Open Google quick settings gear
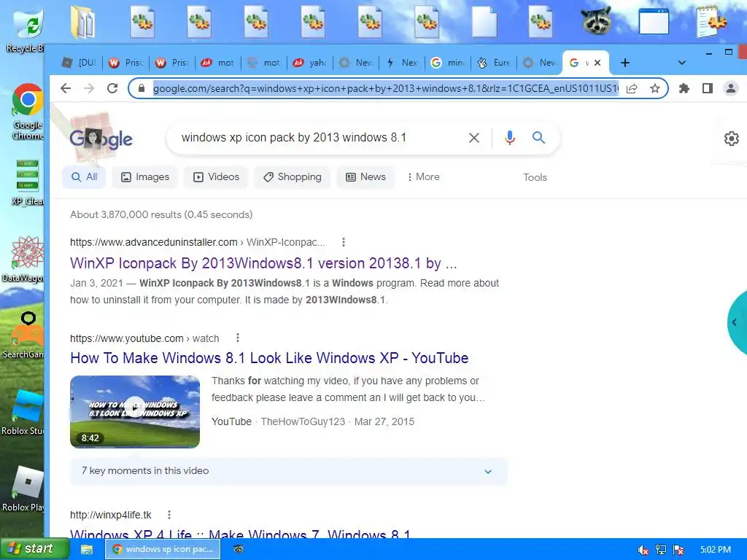747x560 pixels. tap(731, 139)
